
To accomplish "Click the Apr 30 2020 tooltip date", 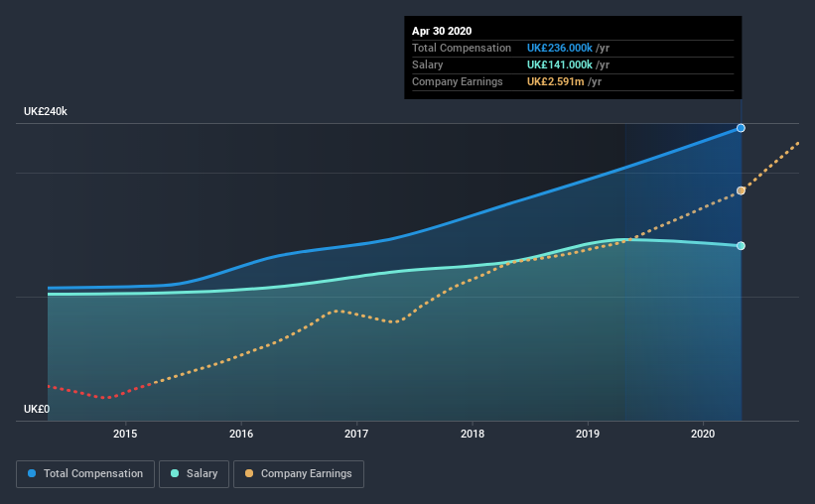I will coord(442,31).
